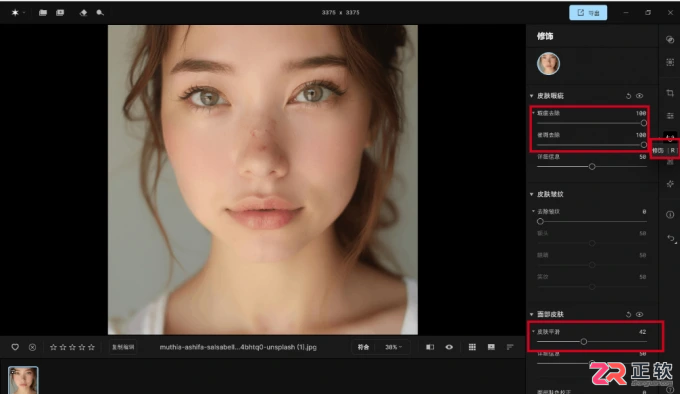
Task: Click the 复制编辑 copy edits button
Action: pos(123,347)
